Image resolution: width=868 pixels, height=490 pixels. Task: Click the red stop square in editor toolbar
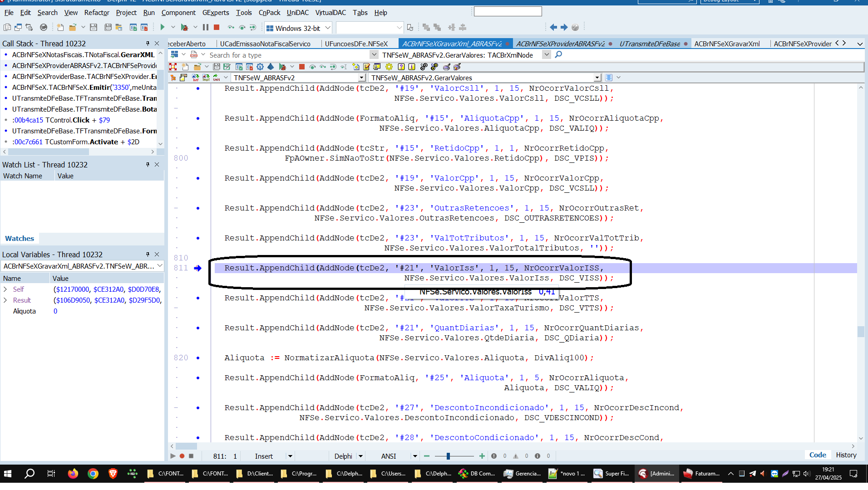[302, 67]
